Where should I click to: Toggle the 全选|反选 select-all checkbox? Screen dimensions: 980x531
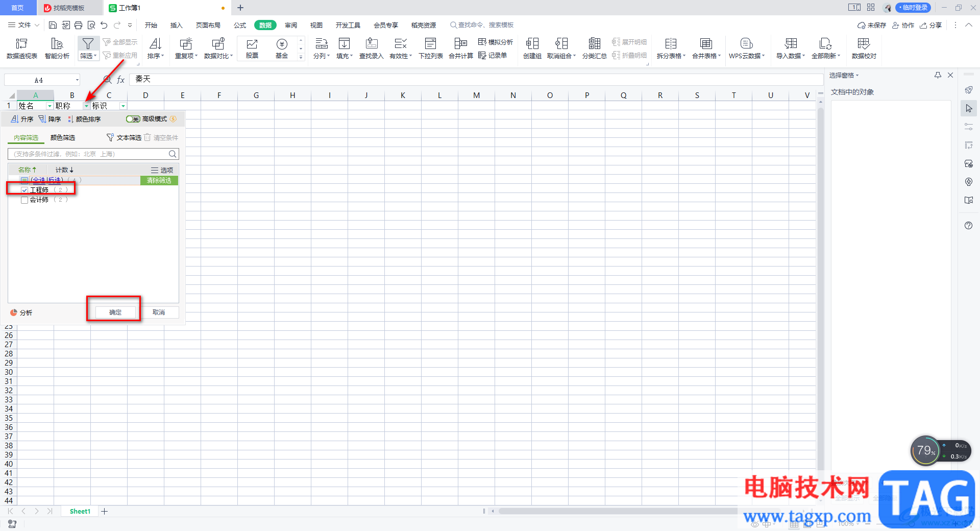pos(24,180)
